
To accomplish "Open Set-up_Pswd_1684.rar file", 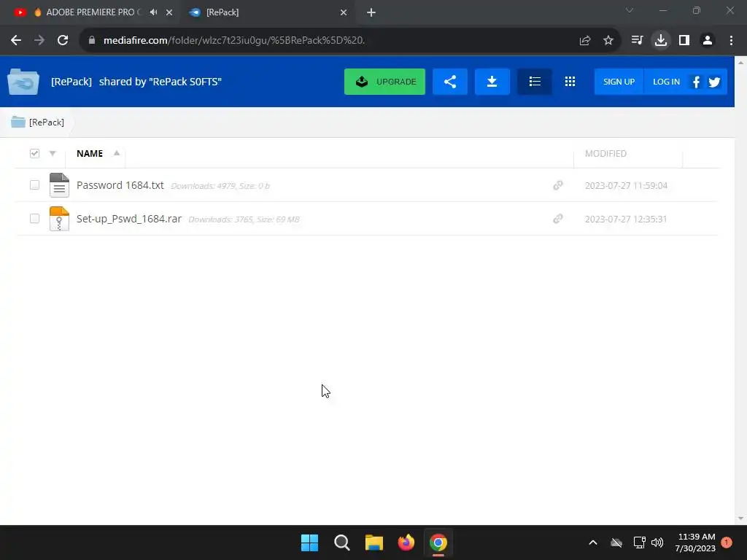I will pyautogui.click(x=129, y=219).
